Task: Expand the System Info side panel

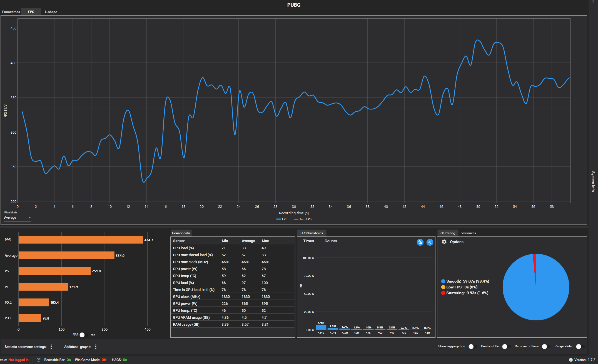Action: click(593, 181)
